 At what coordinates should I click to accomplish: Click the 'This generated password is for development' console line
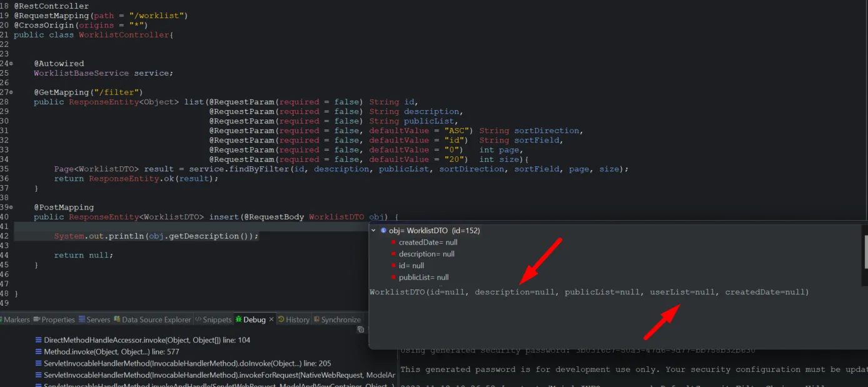pyautogui.click(x=634, y=369)
